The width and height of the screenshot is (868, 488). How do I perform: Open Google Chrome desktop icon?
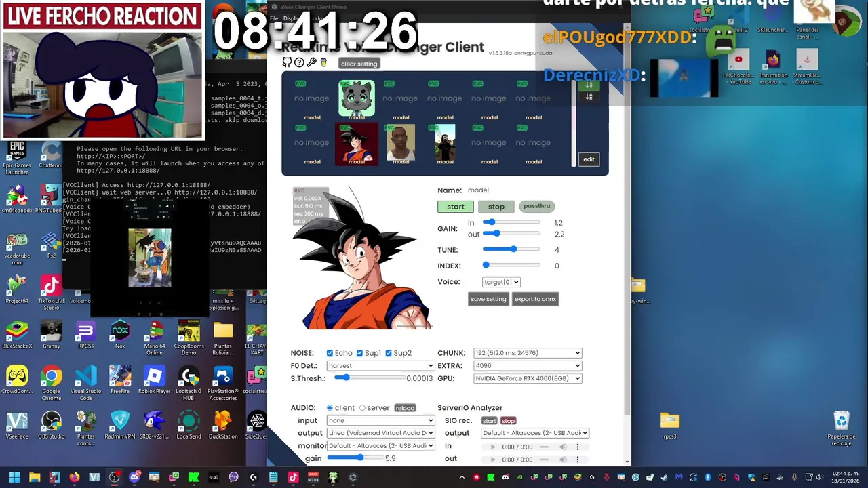[x=51, y=383]
